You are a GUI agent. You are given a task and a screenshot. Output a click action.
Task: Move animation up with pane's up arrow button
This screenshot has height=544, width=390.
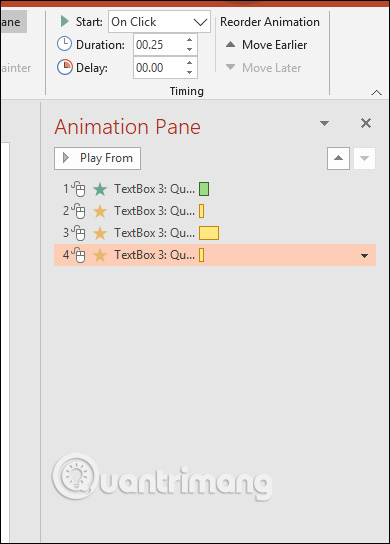(x=338, y=159)
